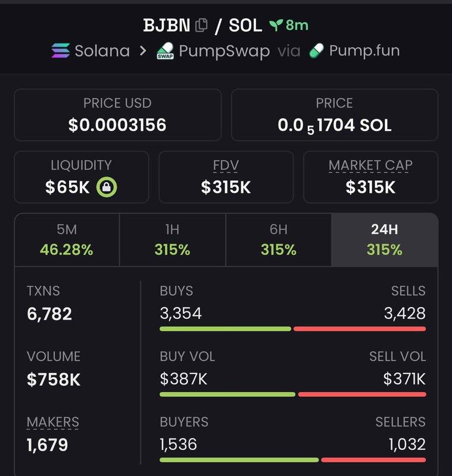Open the PumpSwap DEX link
The width and height of the screenshot is (452, 476).
click(x=225, y=51)
